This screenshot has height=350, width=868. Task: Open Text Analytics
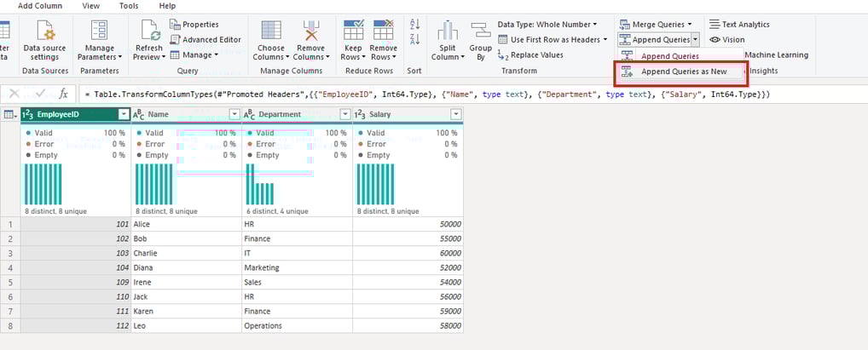(x=739, y=25)
